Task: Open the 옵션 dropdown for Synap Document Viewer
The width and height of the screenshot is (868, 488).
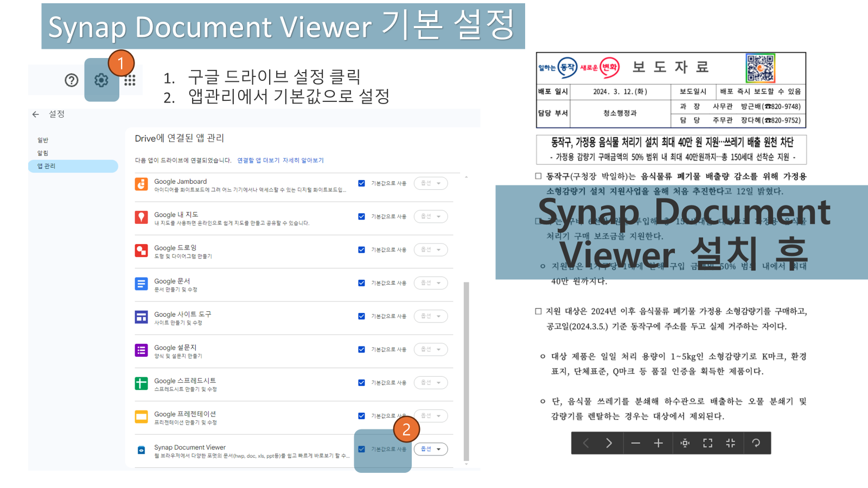Action: pyautogui.click(x=430, y=448)
